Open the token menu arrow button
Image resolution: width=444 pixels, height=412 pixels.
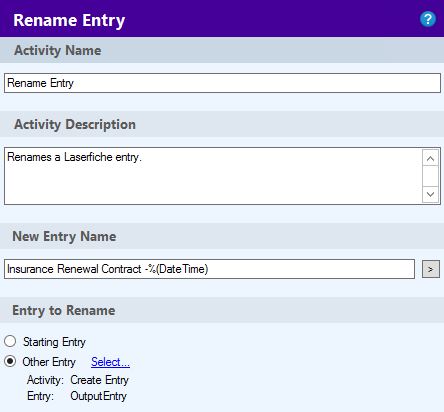click(431, 269)
